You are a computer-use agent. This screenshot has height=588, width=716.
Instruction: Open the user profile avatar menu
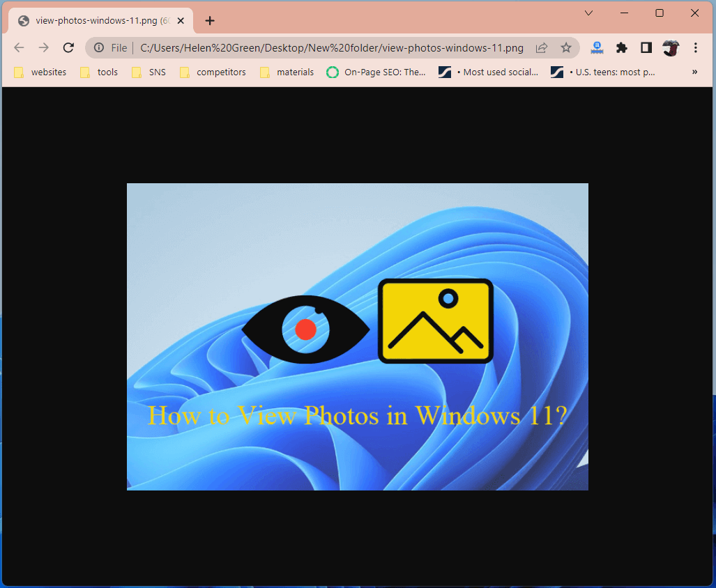pyautogui.click(x=671, y=48)
